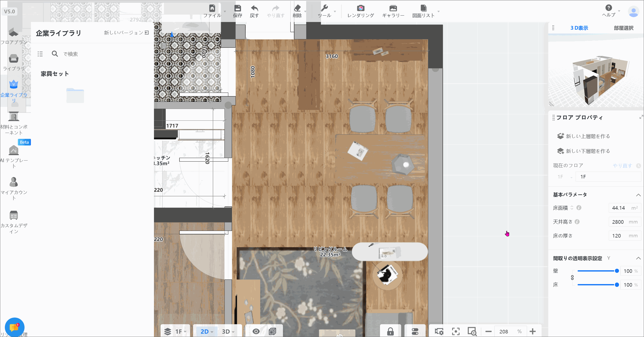The image size is (644, 337).
Task: Click the zoom-region magnifier icon
Action: coord(472,331)
